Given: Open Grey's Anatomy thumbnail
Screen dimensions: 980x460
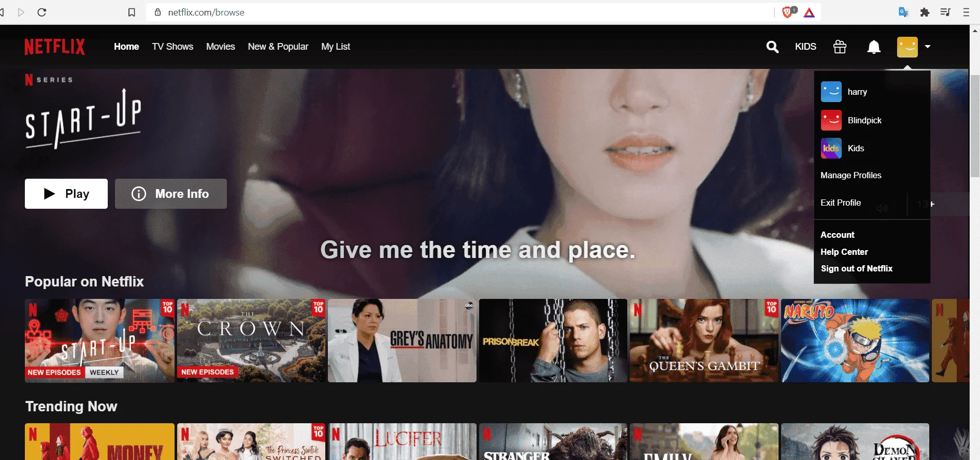Looking at the screenshot, I should coord(402,340).
